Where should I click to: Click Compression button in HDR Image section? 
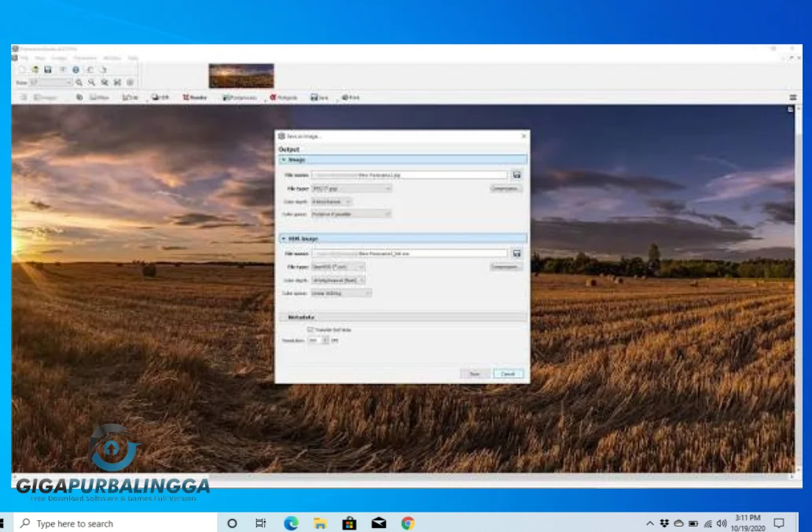[505, 267]
